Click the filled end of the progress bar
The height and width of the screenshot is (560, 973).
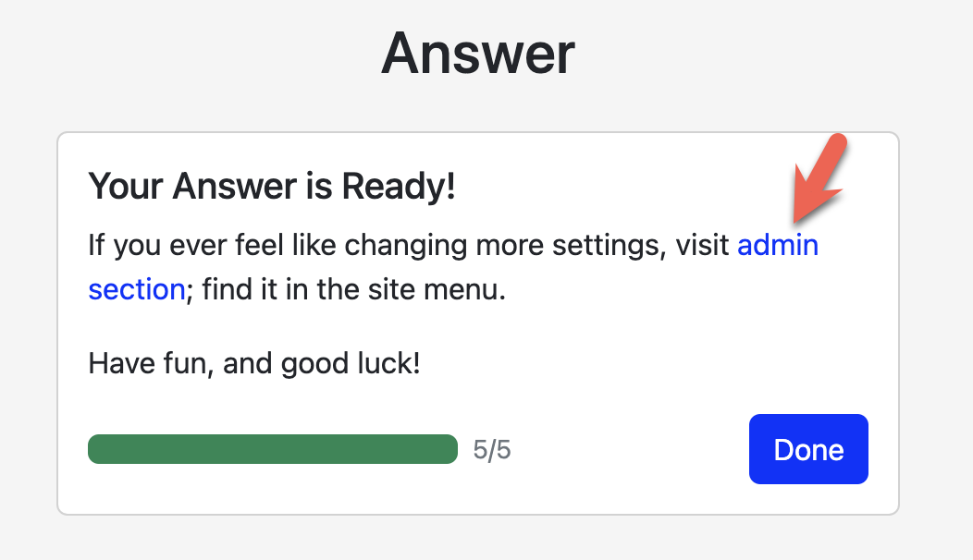pyautogui.click(x=444, y=449)
